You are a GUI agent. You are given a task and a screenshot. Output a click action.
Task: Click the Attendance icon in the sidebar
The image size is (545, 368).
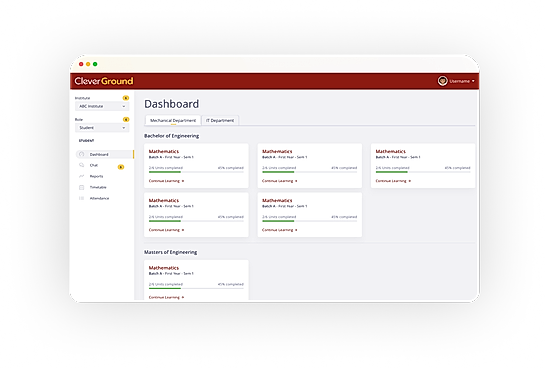[81, 198]
